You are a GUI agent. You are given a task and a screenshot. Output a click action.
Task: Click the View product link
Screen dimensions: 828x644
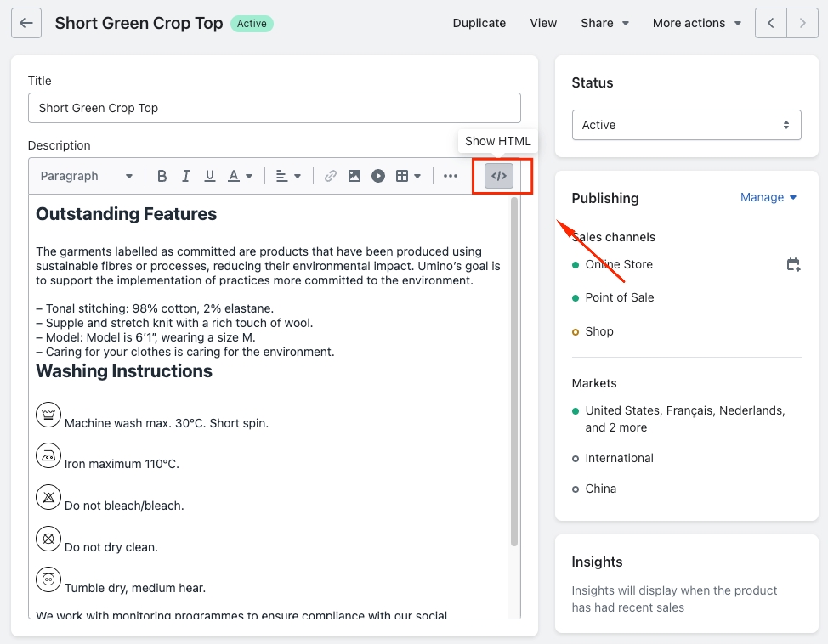[543, 23]
